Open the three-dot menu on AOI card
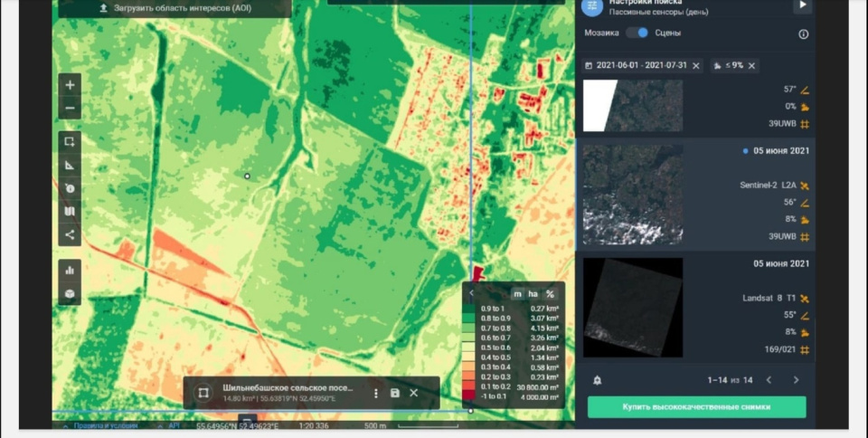 (376, 393)
